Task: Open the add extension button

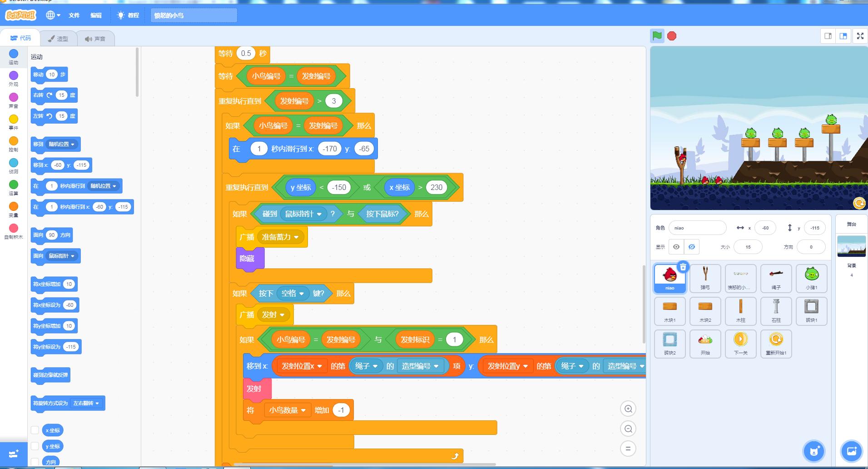Action: (14, 454)
